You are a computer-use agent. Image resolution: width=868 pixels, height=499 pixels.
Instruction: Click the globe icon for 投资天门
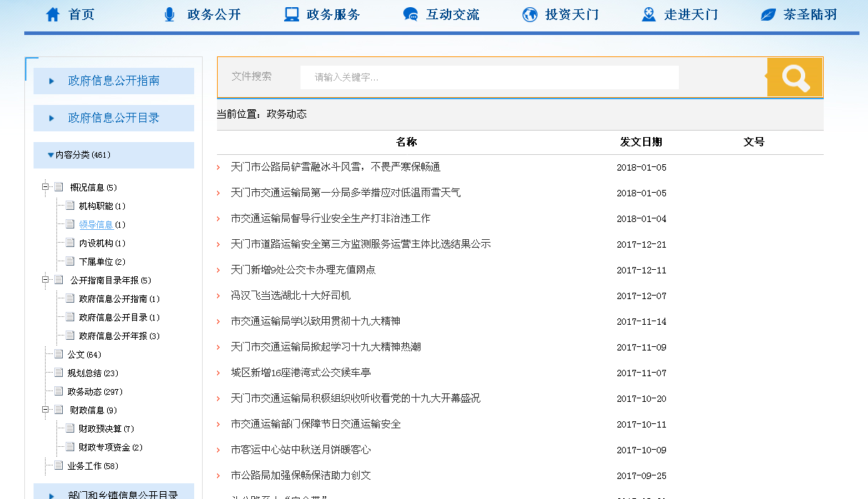(x=530, y=14)
